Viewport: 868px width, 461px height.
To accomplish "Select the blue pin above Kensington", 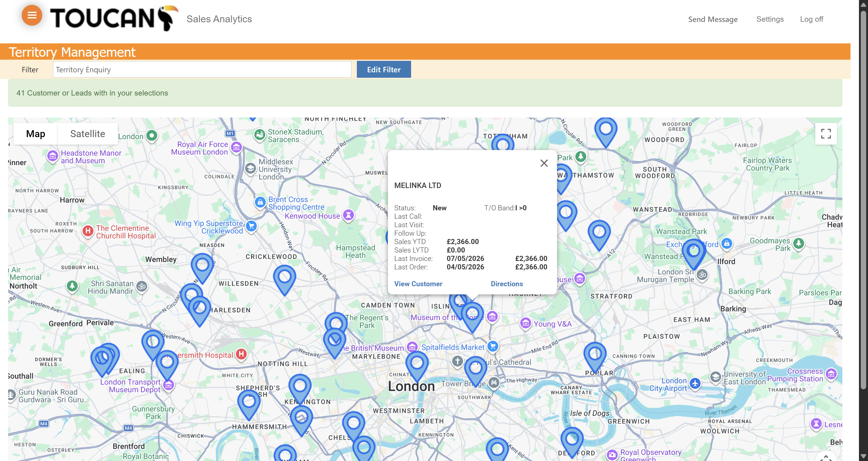I will 300,390.
